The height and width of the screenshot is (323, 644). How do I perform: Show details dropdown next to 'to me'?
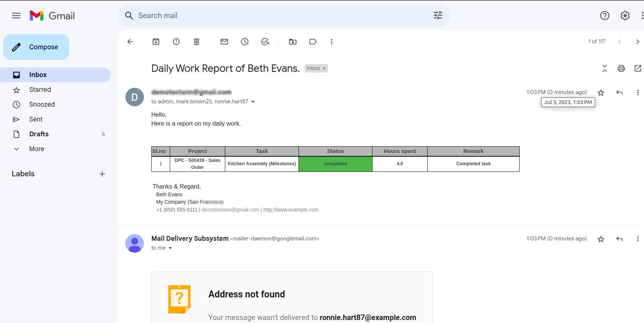[x=171, y=248]
